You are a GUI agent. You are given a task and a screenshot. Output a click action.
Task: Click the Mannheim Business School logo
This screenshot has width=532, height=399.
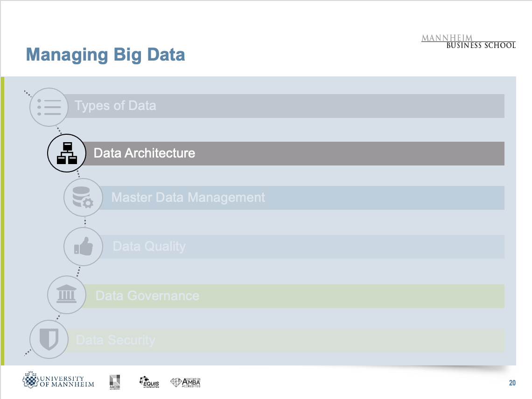click(x=469, y=41)
